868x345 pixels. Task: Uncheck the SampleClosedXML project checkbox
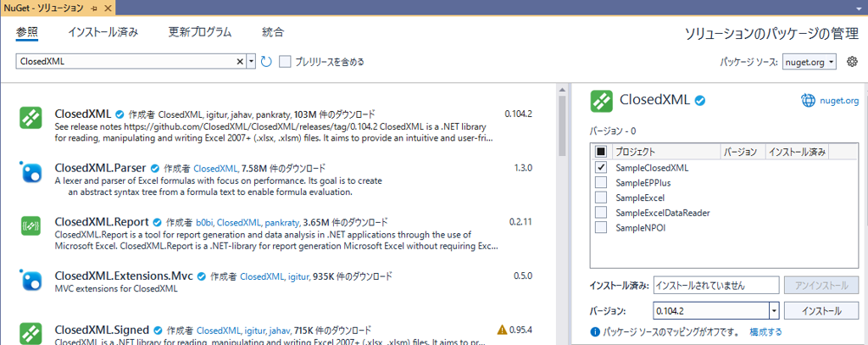601,167
